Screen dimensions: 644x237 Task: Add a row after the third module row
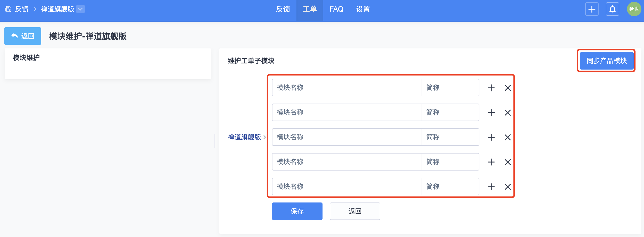tap(491, 137)
